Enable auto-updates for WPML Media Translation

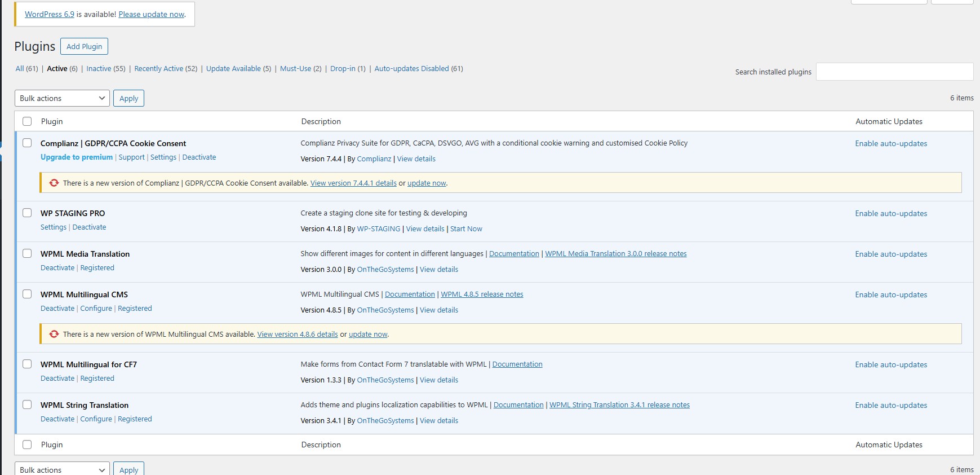point(891,254)
